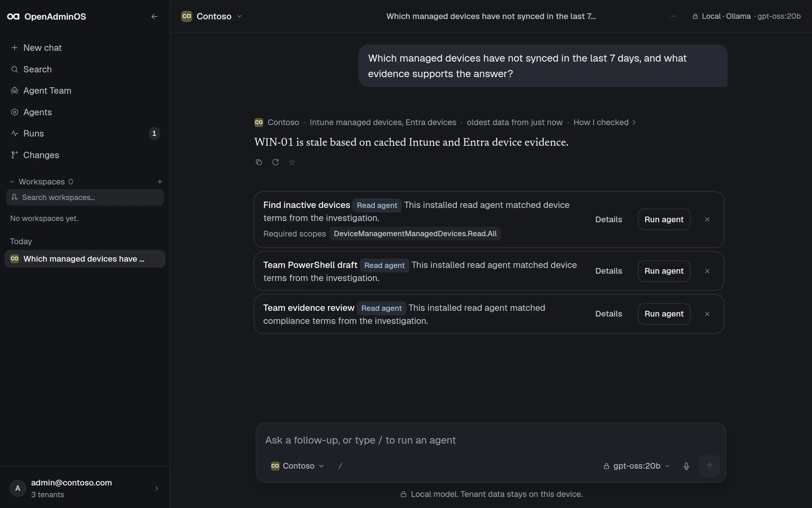The image size is (812, 508).
Task: Click the conversation title in header
Action: point(491,16)
